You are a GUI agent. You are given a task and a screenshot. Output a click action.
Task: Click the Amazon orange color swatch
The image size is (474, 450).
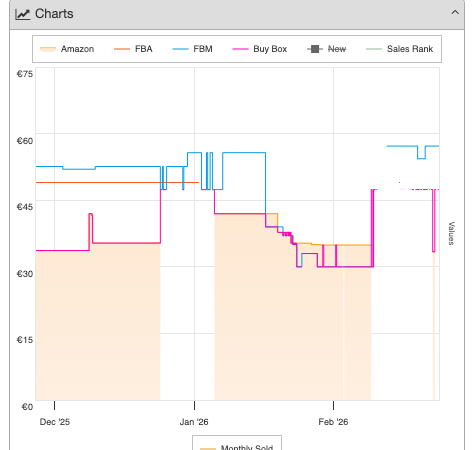coord(48,49)
